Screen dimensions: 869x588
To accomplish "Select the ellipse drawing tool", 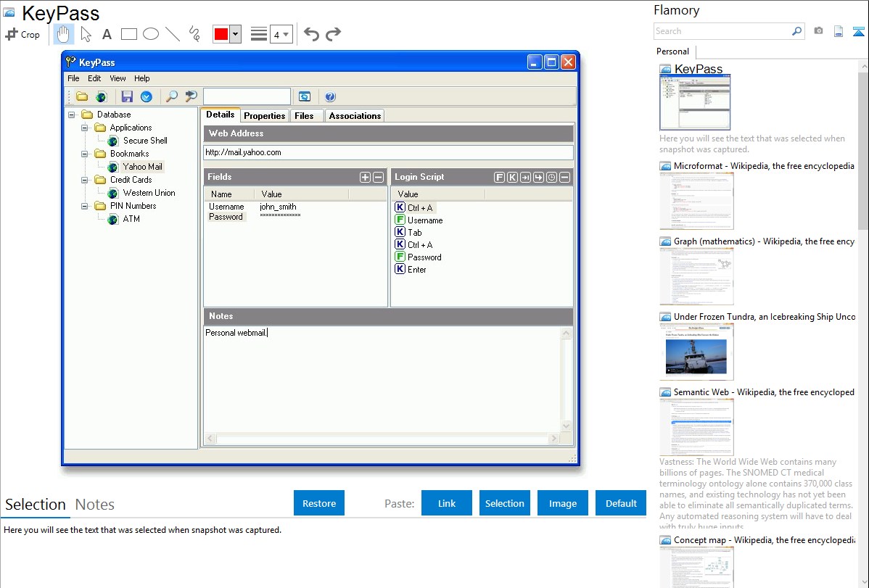I will click(151, 34).
